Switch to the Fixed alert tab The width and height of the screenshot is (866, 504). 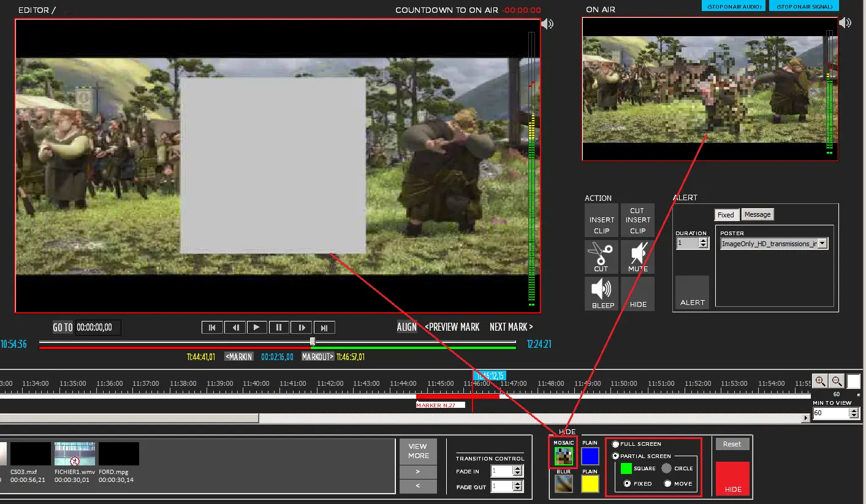coord(726,215)
